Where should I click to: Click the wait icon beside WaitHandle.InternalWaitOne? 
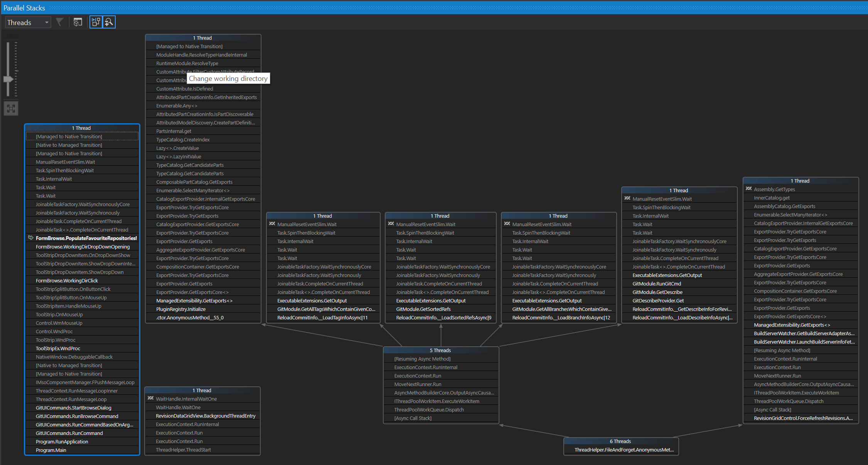coord(150,398)
